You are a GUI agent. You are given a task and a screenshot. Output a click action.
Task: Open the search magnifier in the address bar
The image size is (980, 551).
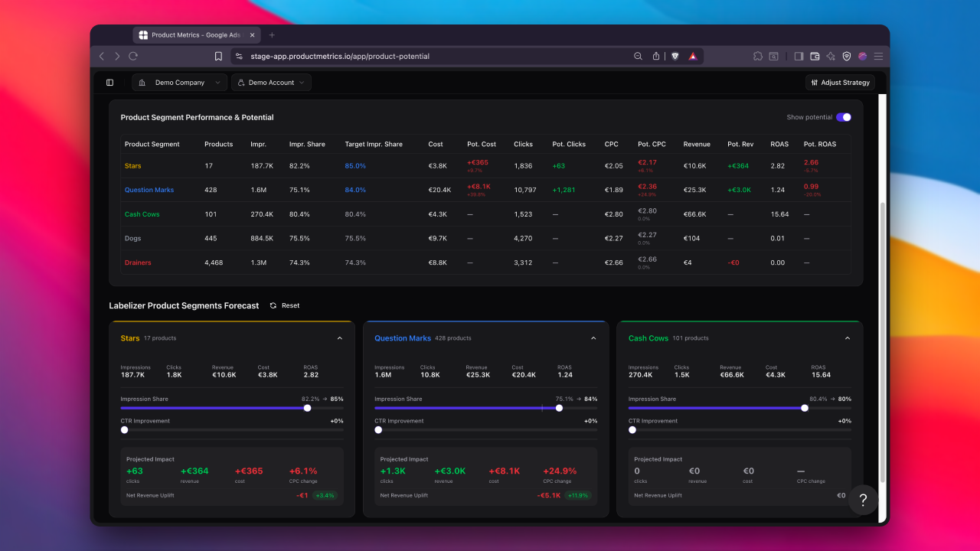point(638,56)
